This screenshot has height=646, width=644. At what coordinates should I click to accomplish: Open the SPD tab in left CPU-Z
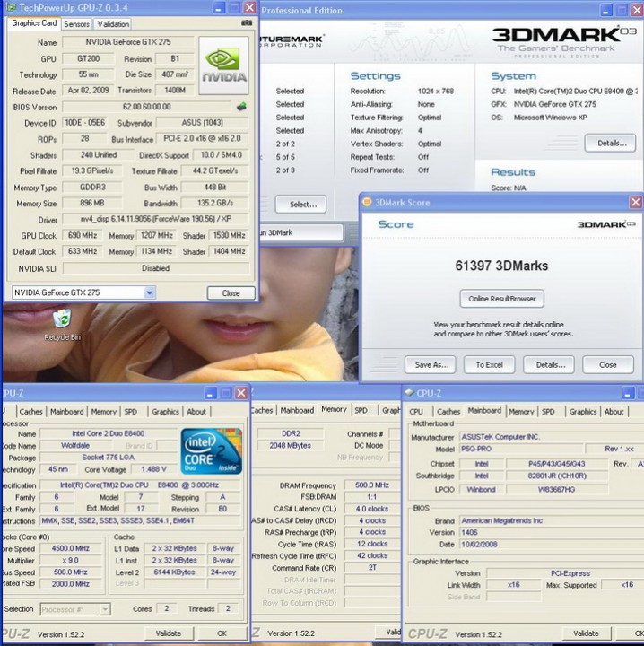pos(131,411)
